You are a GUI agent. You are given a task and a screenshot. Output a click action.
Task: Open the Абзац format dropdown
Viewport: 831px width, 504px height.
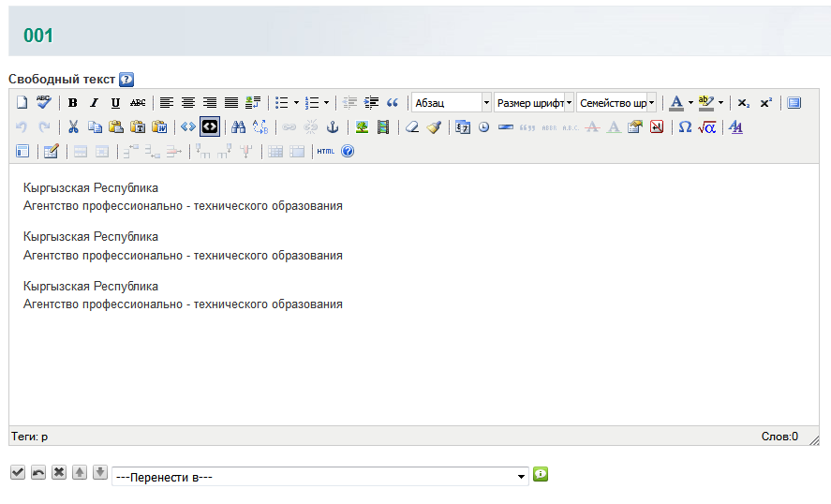pyautogui.click(x=452, y=102)
